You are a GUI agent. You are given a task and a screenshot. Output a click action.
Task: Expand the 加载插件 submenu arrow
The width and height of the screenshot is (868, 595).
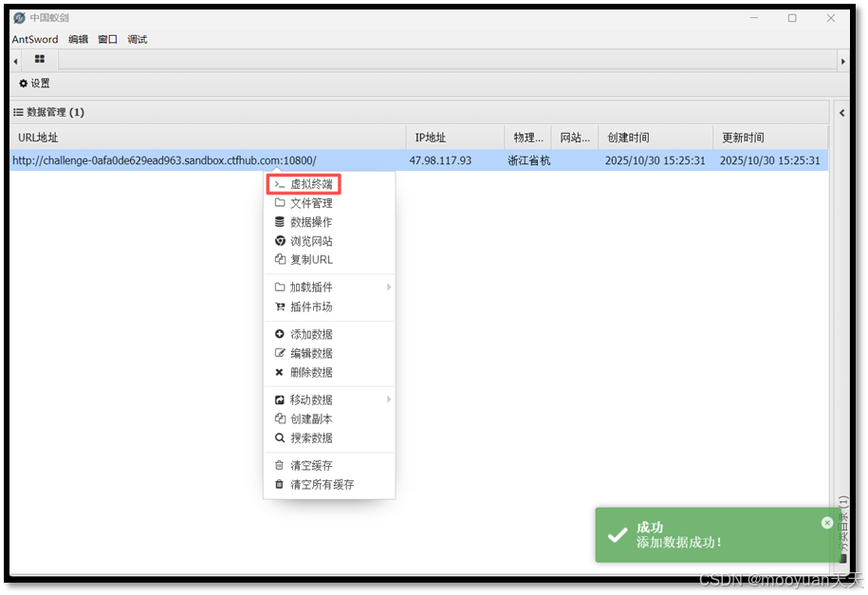(x=389, y=287)
